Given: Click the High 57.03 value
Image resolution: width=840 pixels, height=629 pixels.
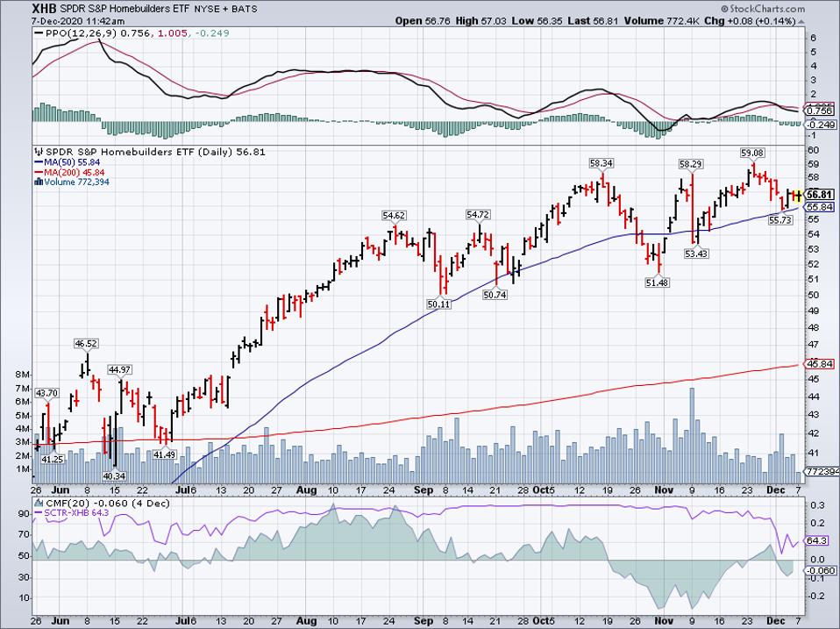Looking at the screenshot, I should click(481, 21).
